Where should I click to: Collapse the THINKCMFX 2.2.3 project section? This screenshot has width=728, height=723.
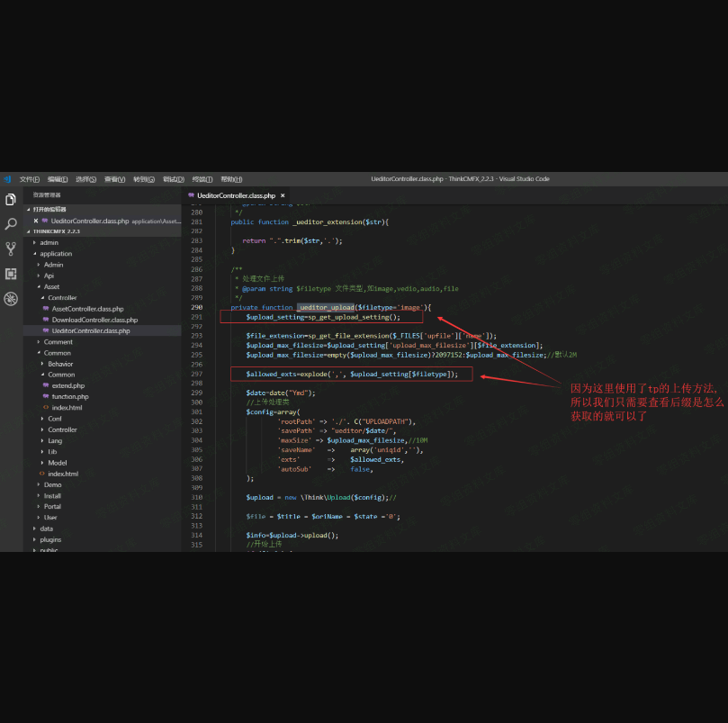[56, 231]
